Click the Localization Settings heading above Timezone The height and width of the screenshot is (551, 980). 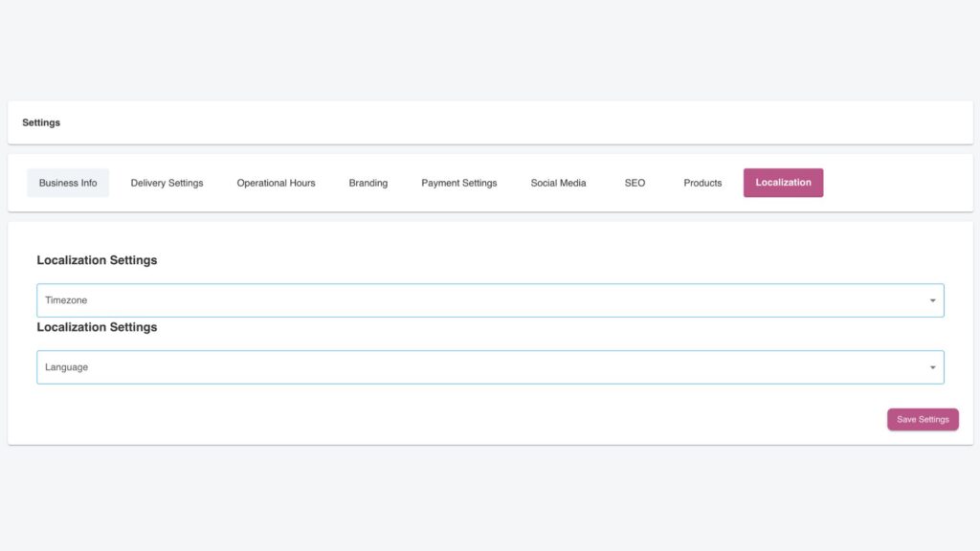point(97,260)
